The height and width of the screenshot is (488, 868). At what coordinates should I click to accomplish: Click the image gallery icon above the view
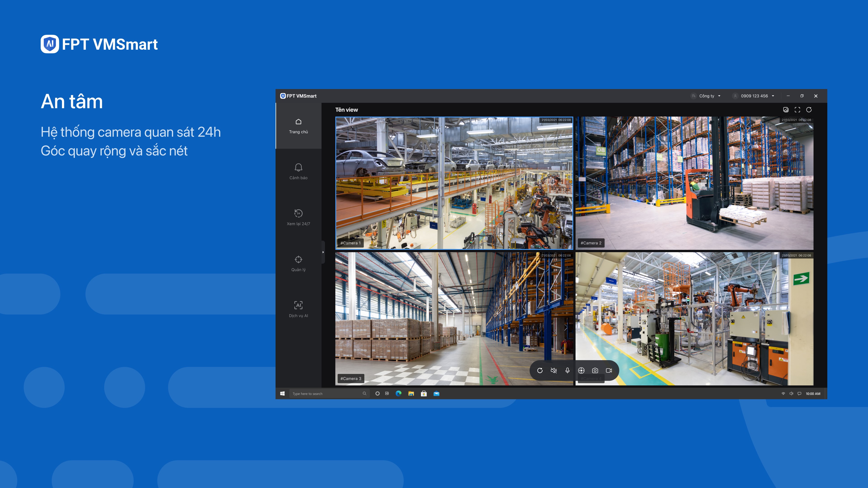pyautogui.click(x=785, y=110)
